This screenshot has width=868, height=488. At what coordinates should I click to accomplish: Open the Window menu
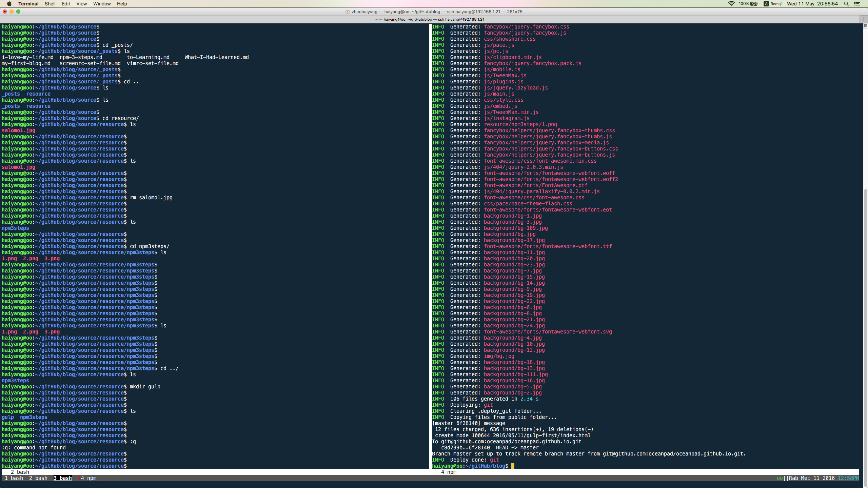click(102, 4)
